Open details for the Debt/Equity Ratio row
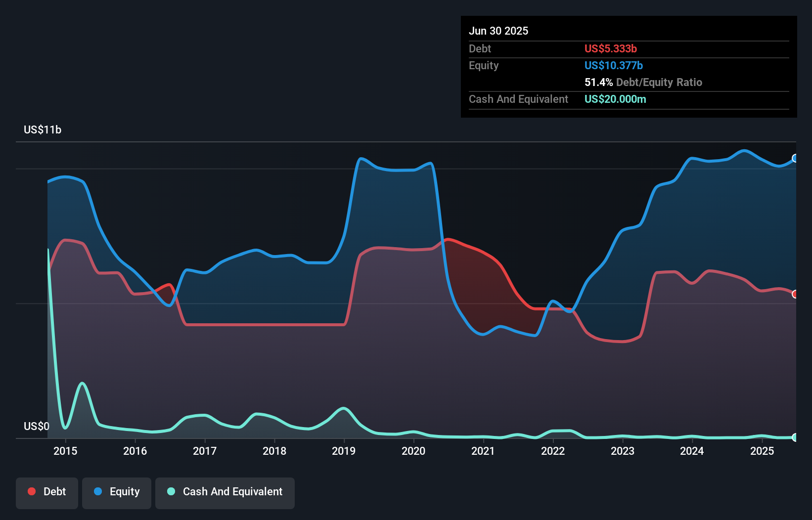The image size is (812, 520). 643,82
